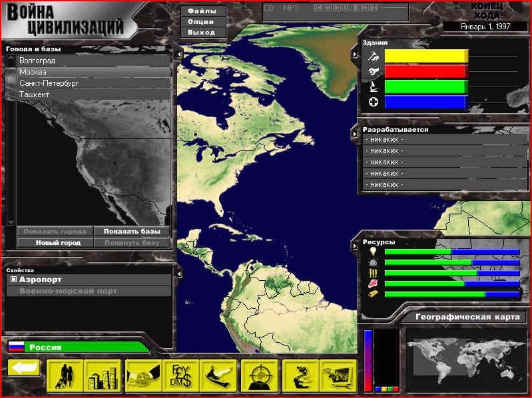532x398 pixels.
Task: Open the population panel with people icon
Action: point(65,377)
